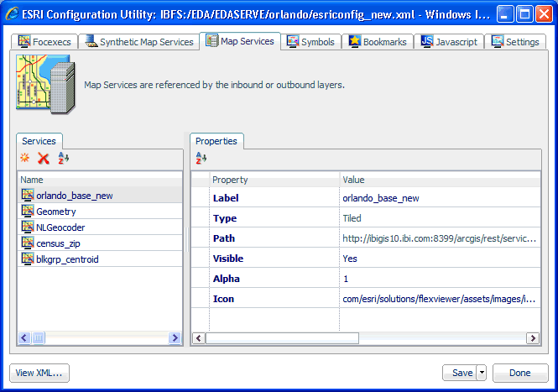Click the Geometry service icon
The height and width of the screenshot is (392, 558).
(28, 211)
